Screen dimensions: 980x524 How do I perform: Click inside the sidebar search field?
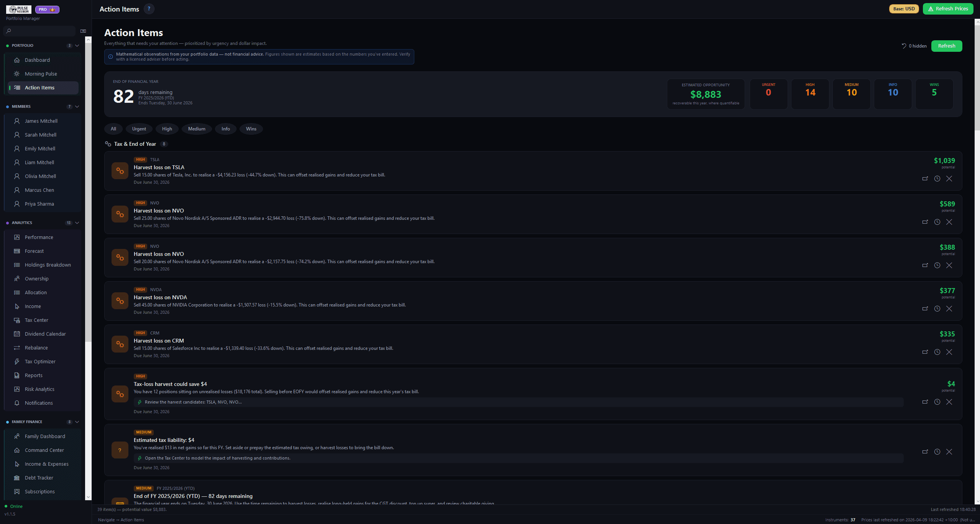tap(39, 31)
